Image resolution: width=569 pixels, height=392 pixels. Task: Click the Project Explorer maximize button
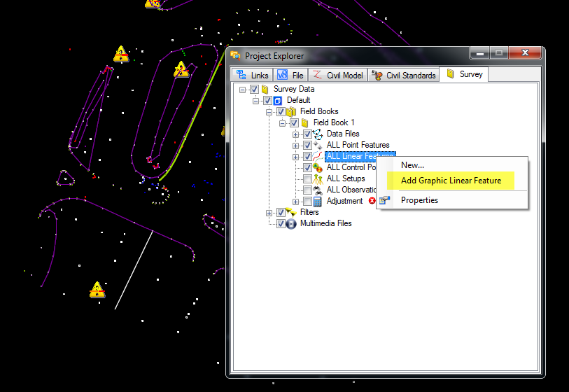click(499, 53)
